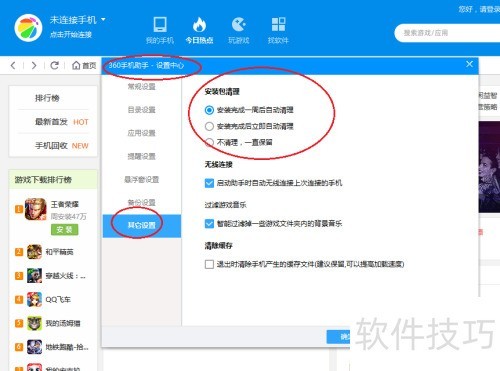Select 安装完成后立即自动清理 radio

point(209,126)
